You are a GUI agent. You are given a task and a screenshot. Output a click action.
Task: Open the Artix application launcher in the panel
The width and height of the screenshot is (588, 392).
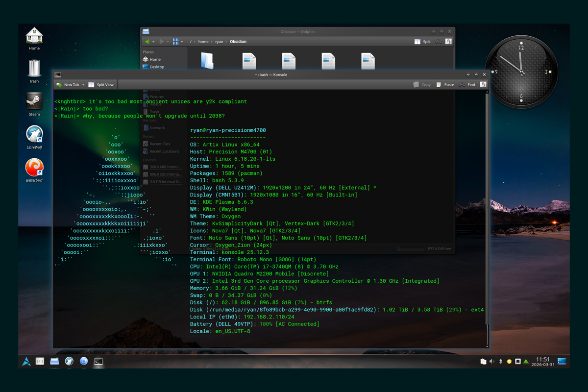point(26,362)
